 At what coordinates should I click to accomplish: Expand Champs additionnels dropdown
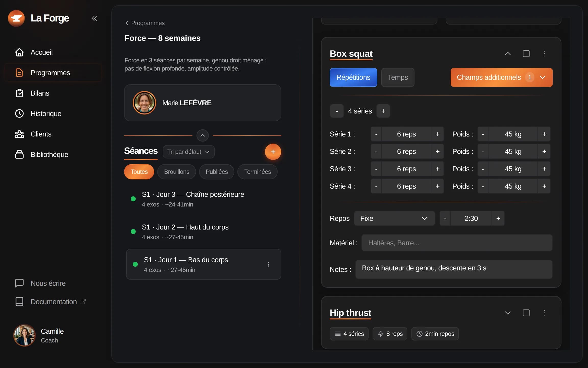(501, 77)
